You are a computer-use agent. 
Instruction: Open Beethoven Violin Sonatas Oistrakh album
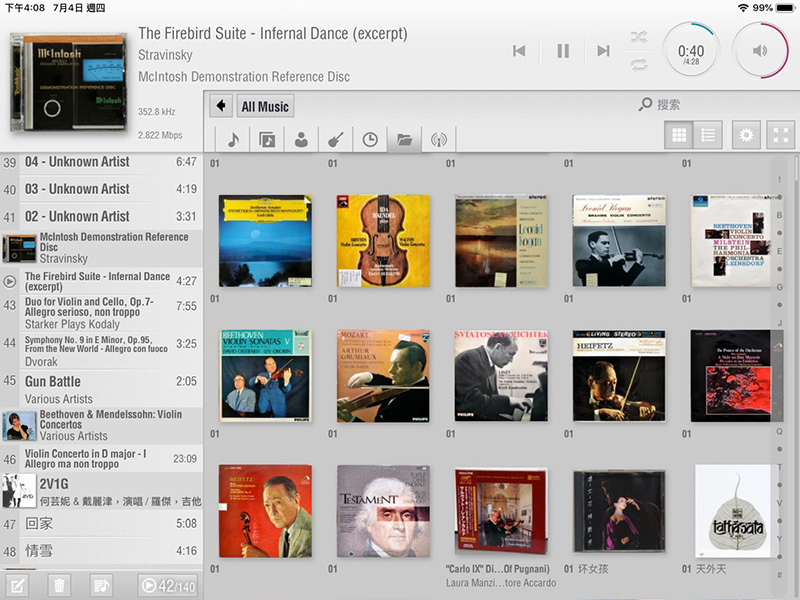(265, 376)
